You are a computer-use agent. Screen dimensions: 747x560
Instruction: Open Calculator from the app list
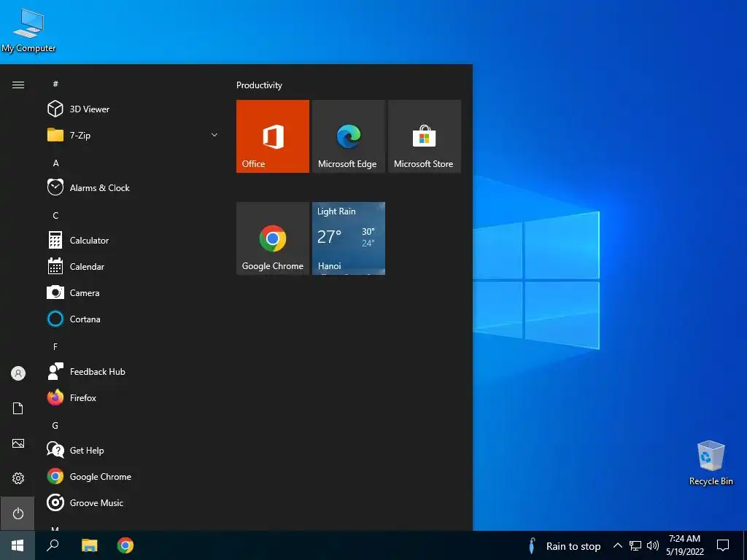(x=133, y=240)
